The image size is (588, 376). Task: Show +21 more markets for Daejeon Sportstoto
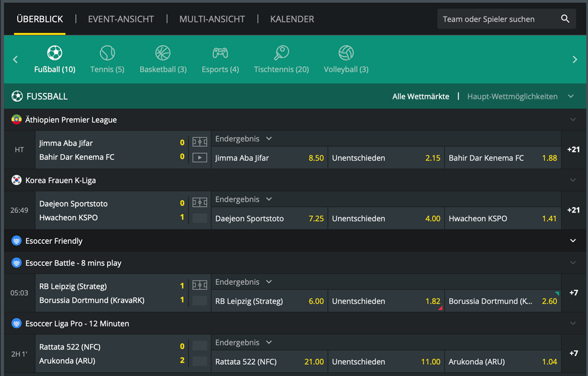click(573, 210)
